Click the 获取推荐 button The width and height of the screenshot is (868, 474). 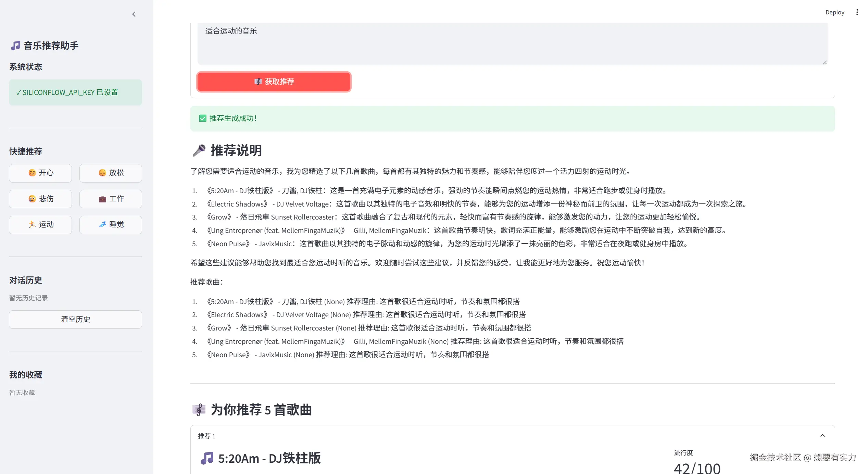(x=274, y=82)
